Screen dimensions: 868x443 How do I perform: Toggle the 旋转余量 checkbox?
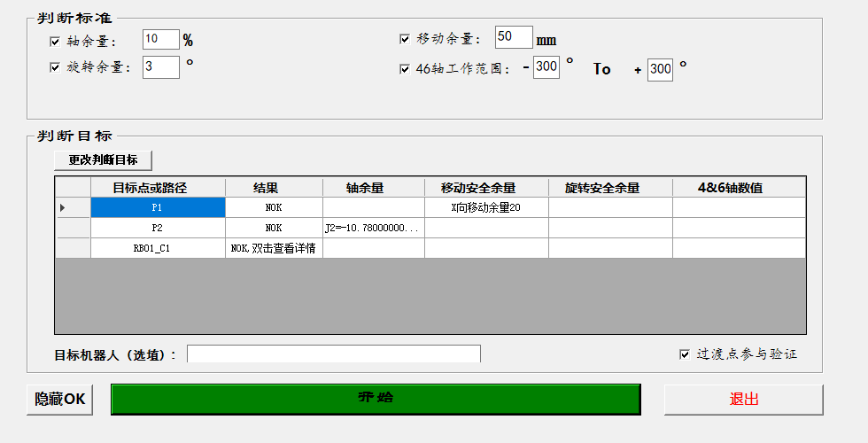click(56, 67)
